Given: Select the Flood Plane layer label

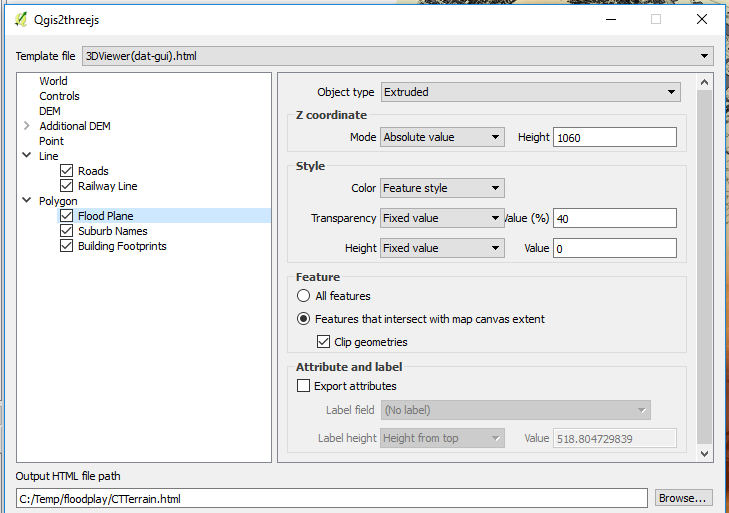Looking at the screenshot, I should 106,216.
